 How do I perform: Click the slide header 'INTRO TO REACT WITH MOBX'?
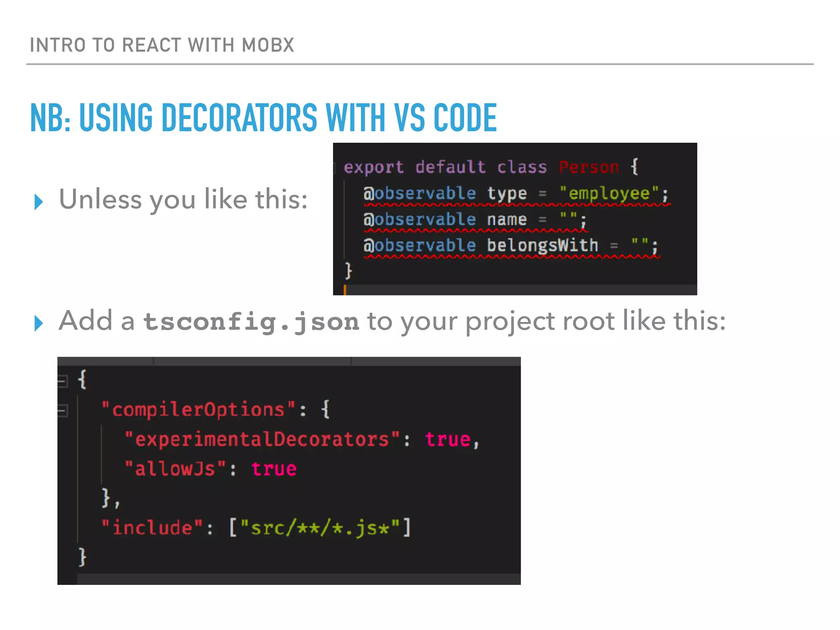point(162,45)
